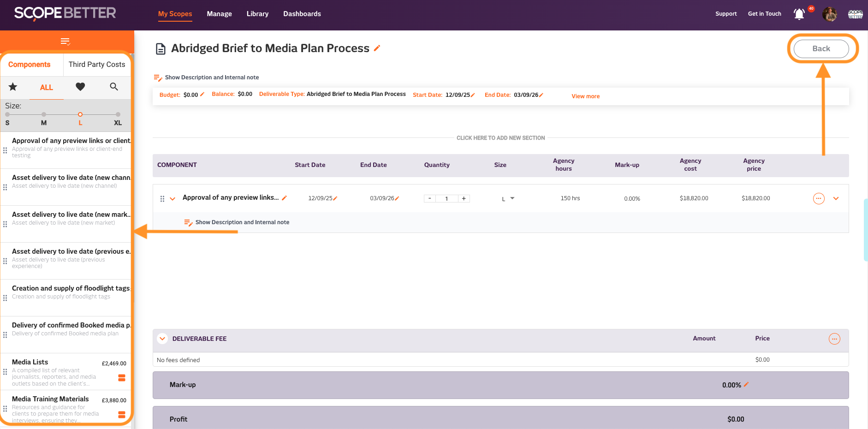Click the user profile avatar
The image size is (868, 429).
pos(829,14)
